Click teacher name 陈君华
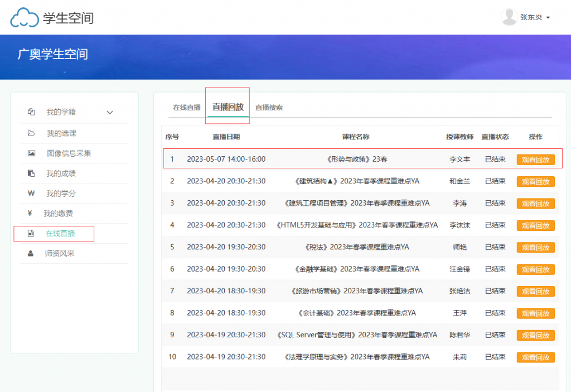The image size is (571, 392). click(x=460, y=335)
